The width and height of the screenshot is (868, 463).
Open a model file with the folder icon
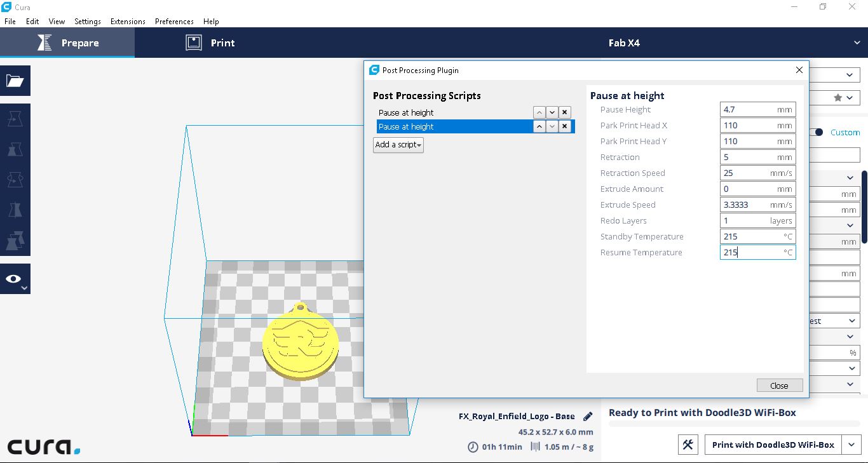[15, 81]
